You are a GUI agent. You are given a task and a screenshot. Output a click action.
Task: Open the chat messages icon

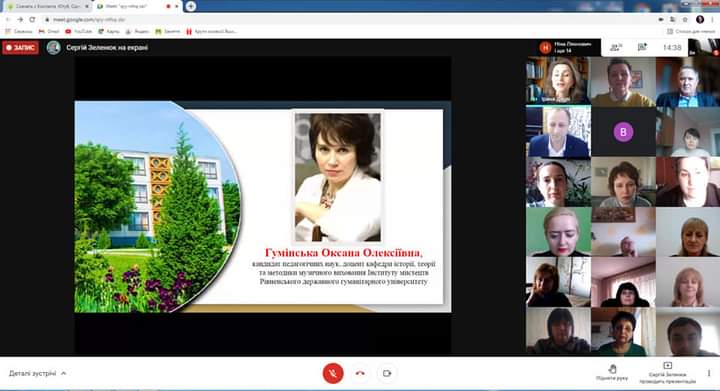[x=642, y=47]
